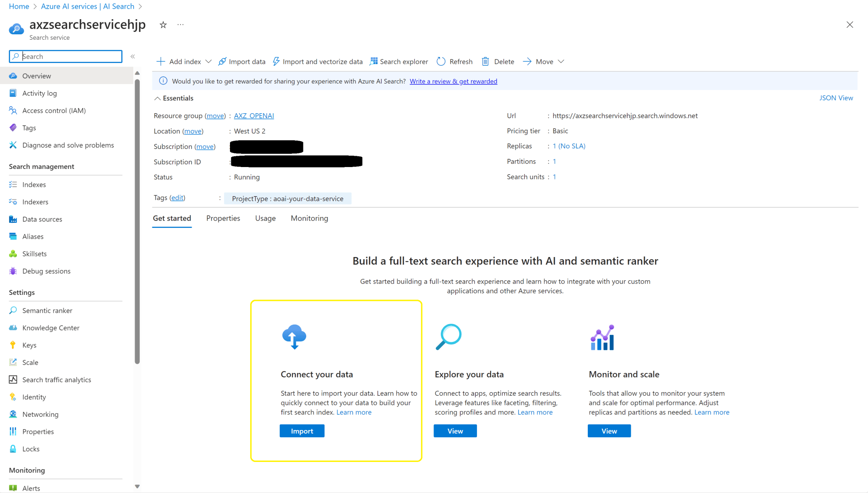Switch to the Monitoring tab
Image resolution: width=868 pixels, height=493 pixels.
pos(309,218)
